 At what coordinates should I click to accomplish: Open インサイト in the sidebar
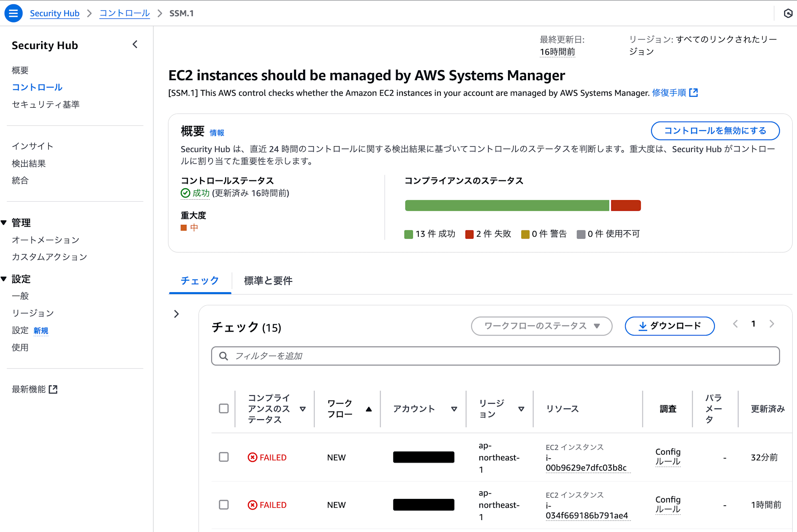(33, 146)
